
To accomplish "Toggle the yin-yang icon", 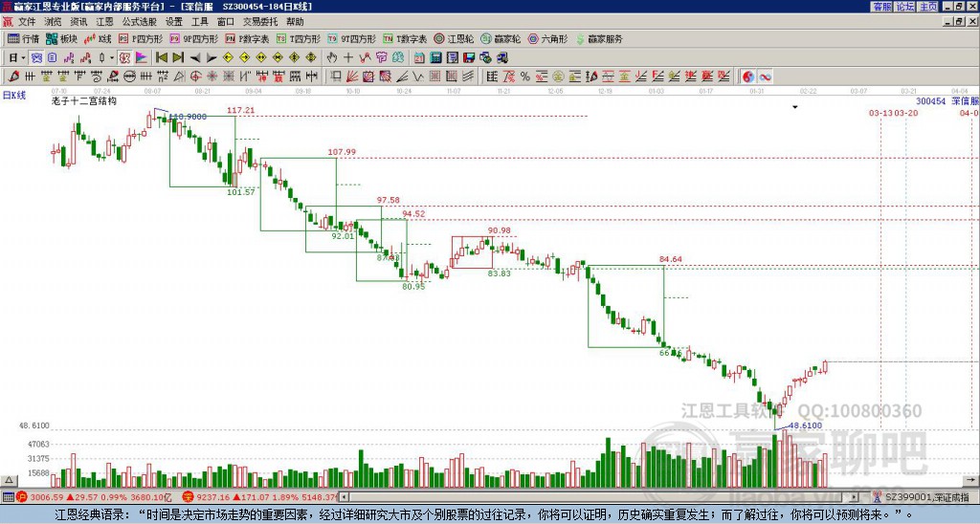I will [x=748, y=76].
